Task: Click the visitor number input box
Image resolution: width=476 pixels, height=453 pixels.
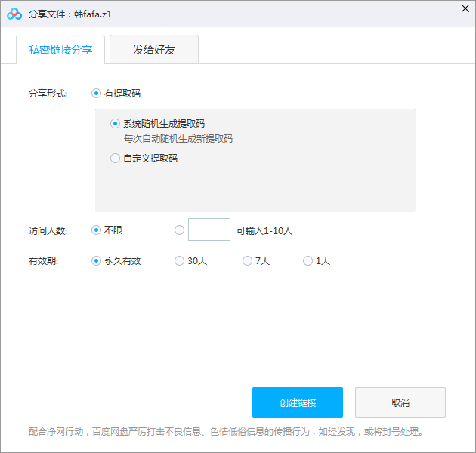Action: point(209,230)
